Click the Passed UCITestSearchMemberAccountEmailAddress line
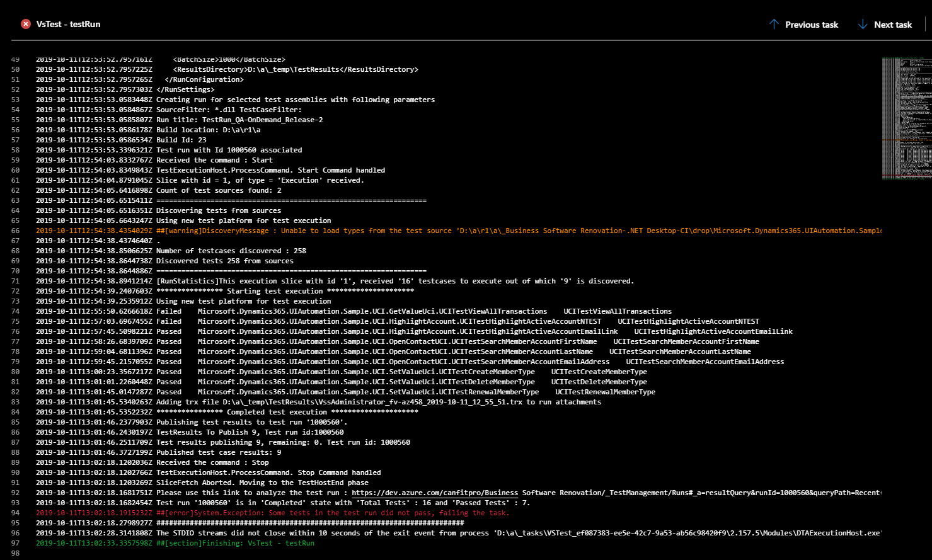This screenshot has width=932, height=560. pyautogui.click(x=410, y=362)
